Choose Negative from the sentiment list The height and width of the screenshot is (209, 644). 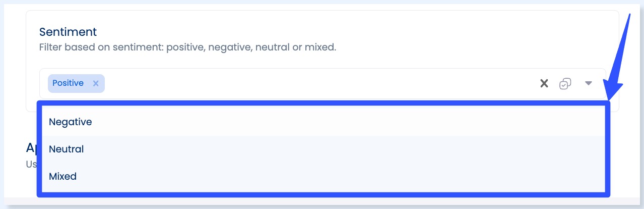71,122
